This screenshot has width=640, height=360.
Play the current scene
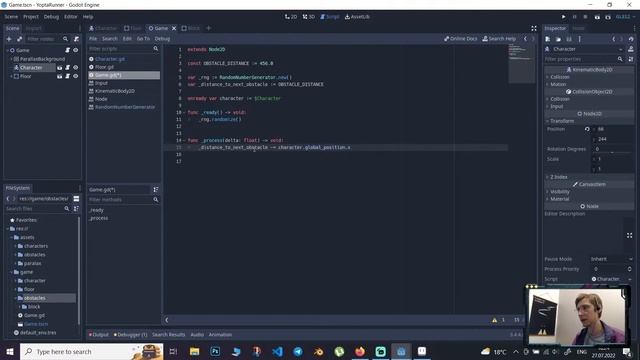(x=597, y=17)
